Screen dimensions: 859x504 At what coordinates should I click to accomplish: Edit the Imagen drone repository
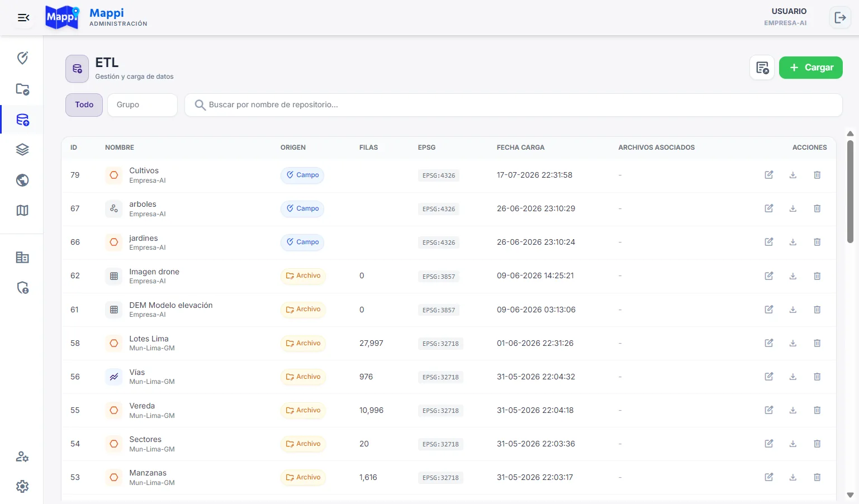(x=769, y=276)
